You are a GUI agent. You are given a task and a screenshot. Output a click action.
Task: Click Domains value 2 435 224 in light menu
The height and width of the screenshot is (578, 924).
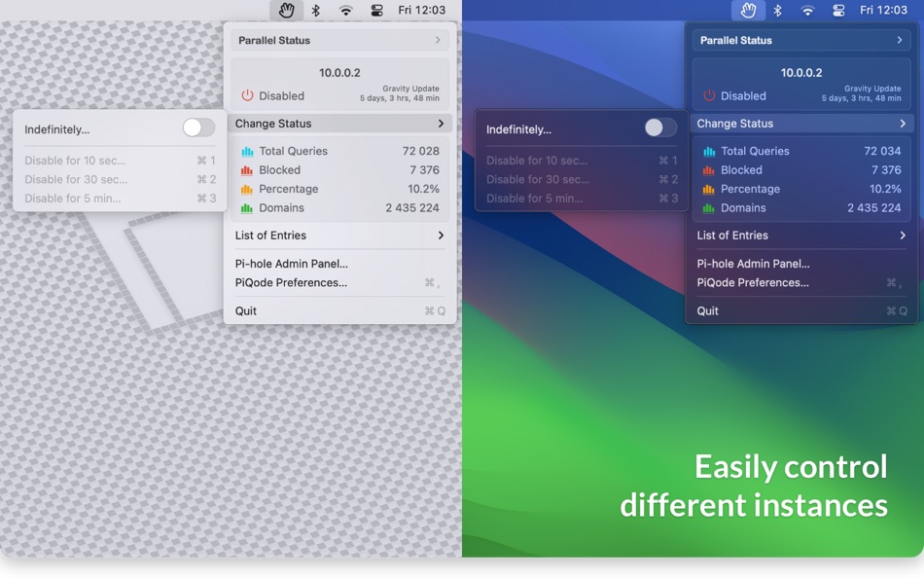coord(412,207)
